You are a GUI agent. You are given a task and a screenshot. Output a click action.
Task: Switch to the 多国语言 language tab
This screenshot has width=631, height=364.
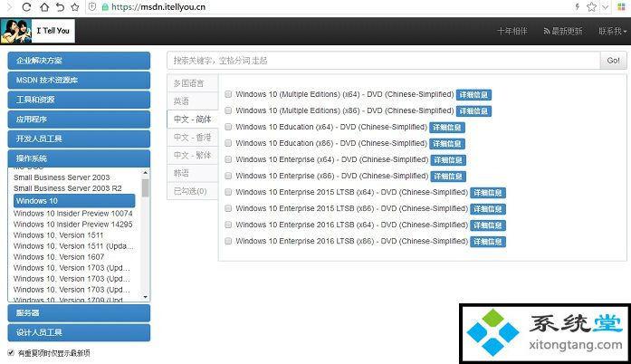coord(193,83)
